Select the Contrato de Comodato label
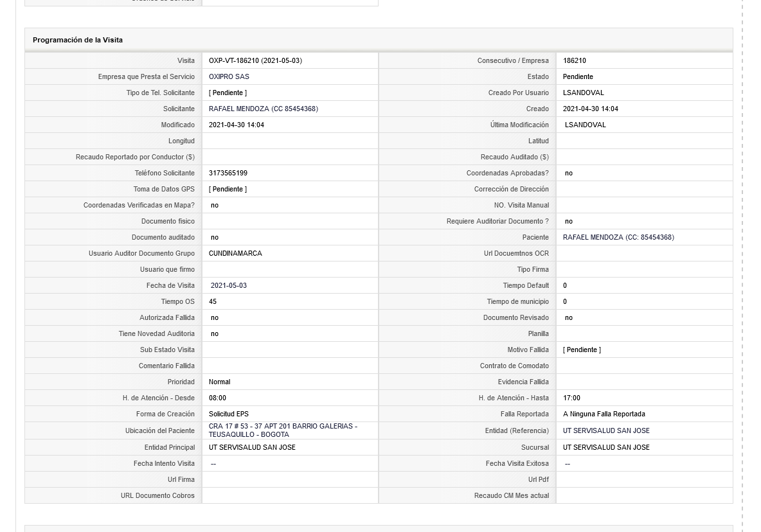761x532 pixels. [514, 366]
